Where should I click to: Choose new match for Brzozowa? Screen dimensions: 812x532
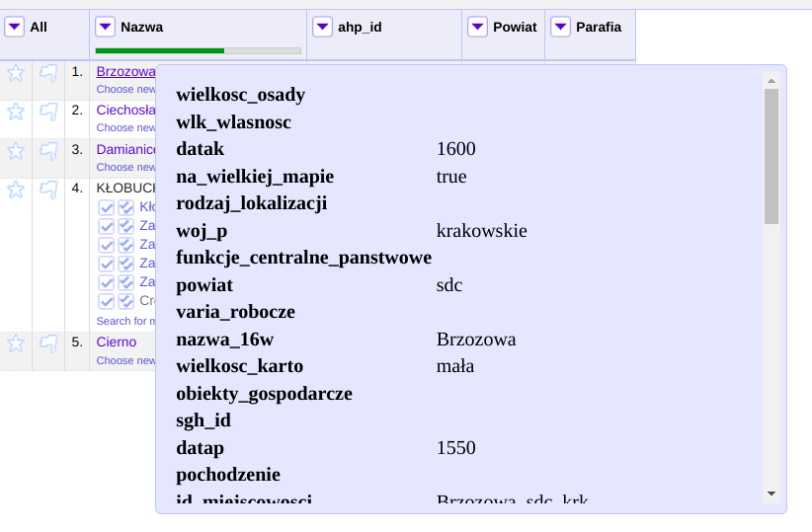coord(125,89)
